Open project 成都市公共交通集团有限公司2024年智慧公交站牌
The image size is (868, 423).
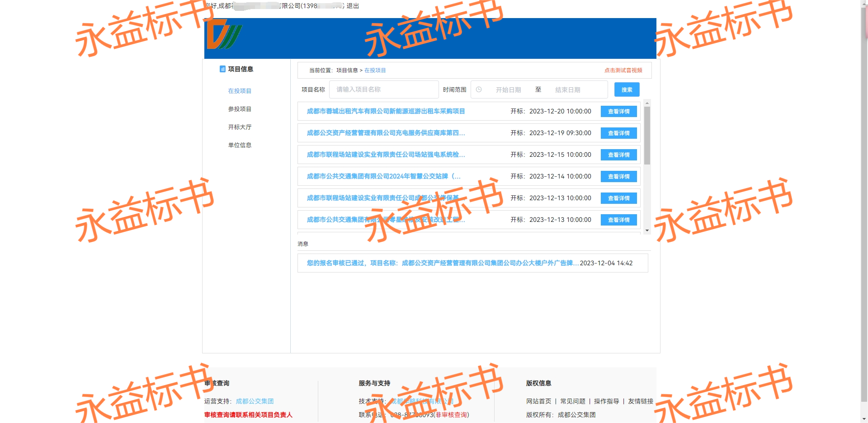(383, 176)
